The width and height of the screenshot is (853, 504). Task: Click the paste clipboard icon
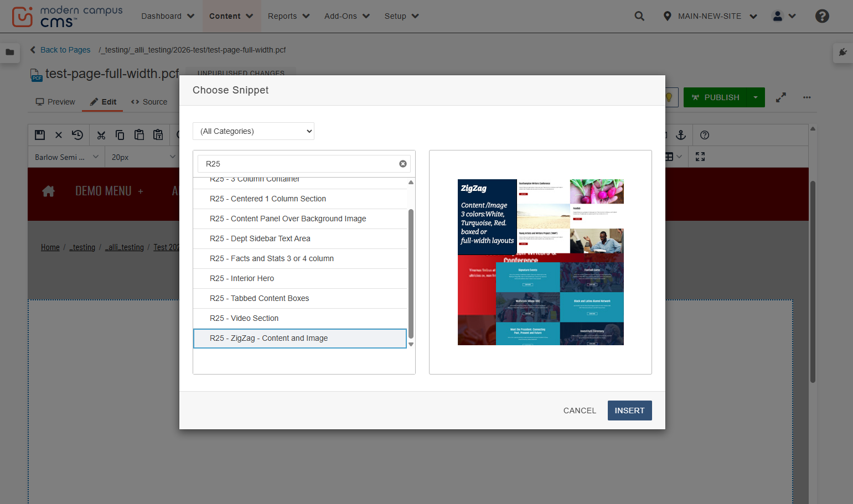(139, 135)
